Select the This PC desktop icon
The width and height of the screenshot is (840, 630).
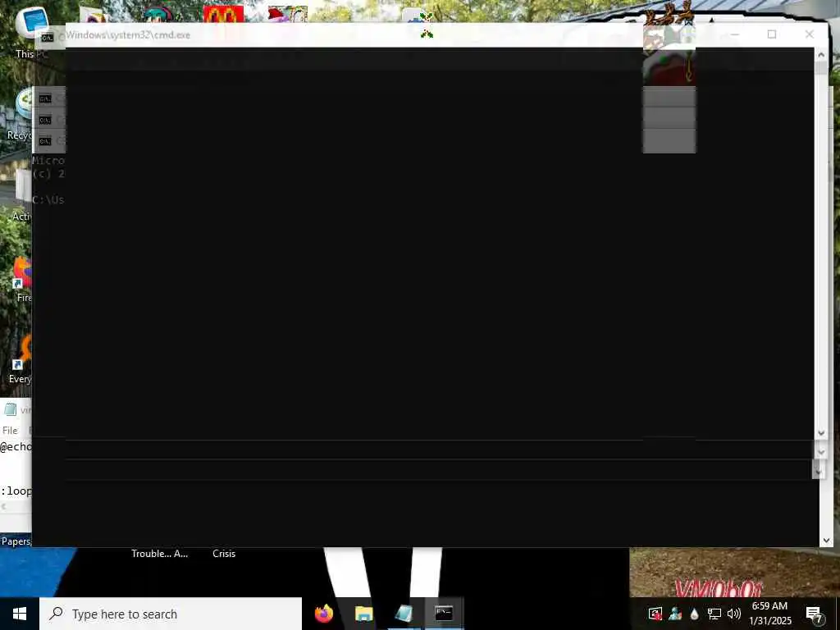pyautogui.click(x=30, y=32)
